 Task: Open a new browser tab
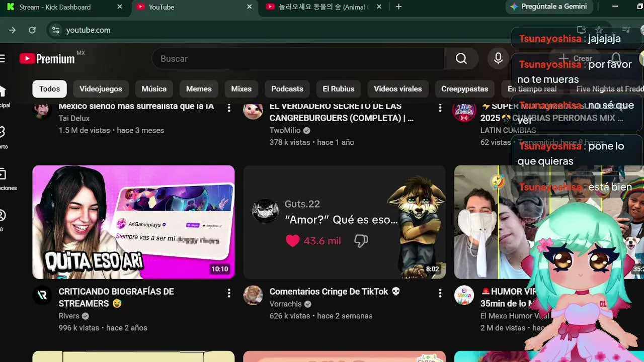pos(399,7)
